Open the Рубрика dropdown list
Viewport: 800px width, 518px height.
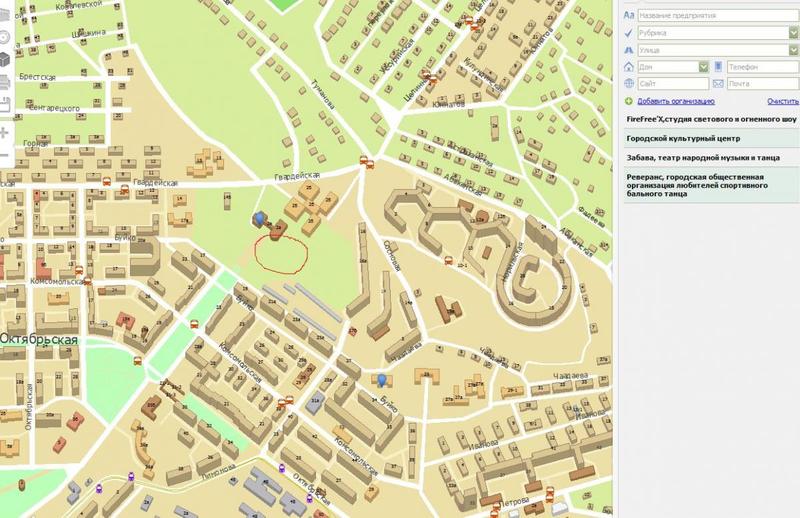793,33
